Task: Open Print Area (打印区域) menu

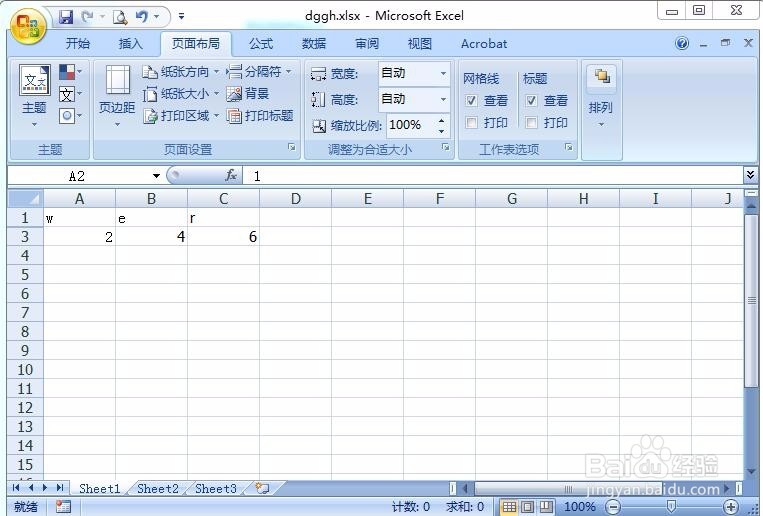Action: 181,116
